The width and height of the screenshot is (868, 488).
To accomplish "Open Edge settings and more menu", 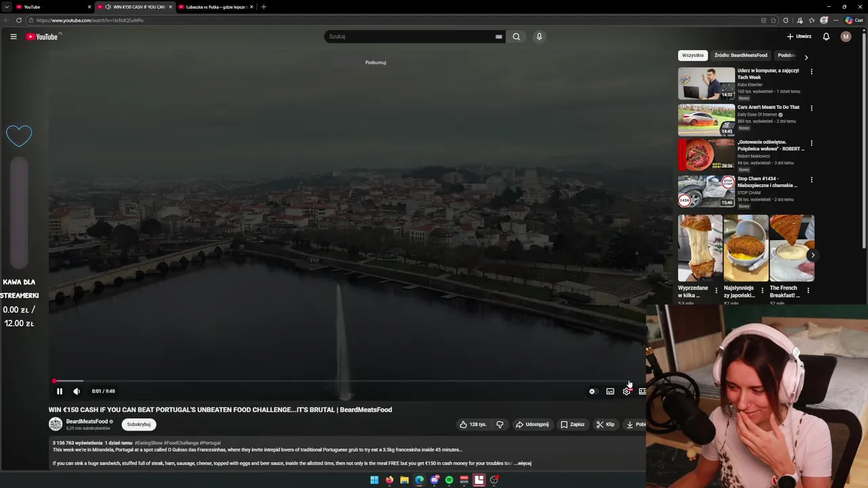I will coord(836,20).
